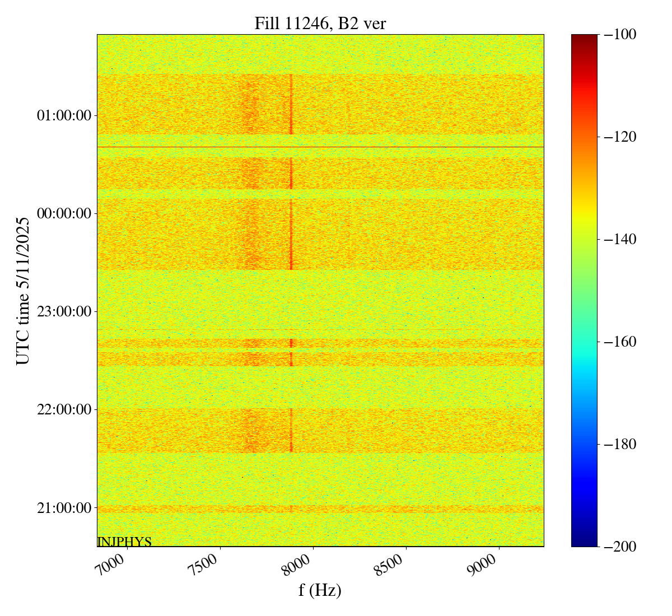Image resolution: width=672 pixels, height=616 pixels.
Task: Click the 22:00:00 time tick label
Action: coord(64,409)
